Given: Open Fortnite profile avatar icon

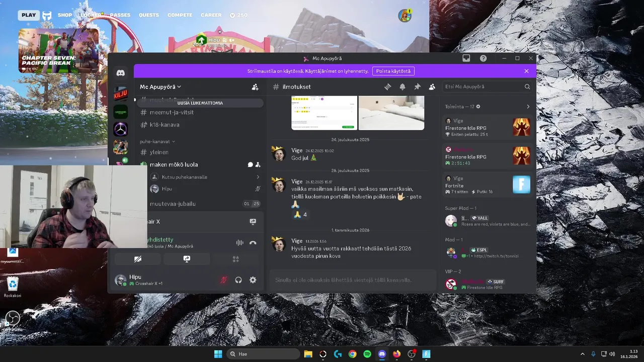Looking at the screenshot, I should pyautogui.click(x=405, y=16).
